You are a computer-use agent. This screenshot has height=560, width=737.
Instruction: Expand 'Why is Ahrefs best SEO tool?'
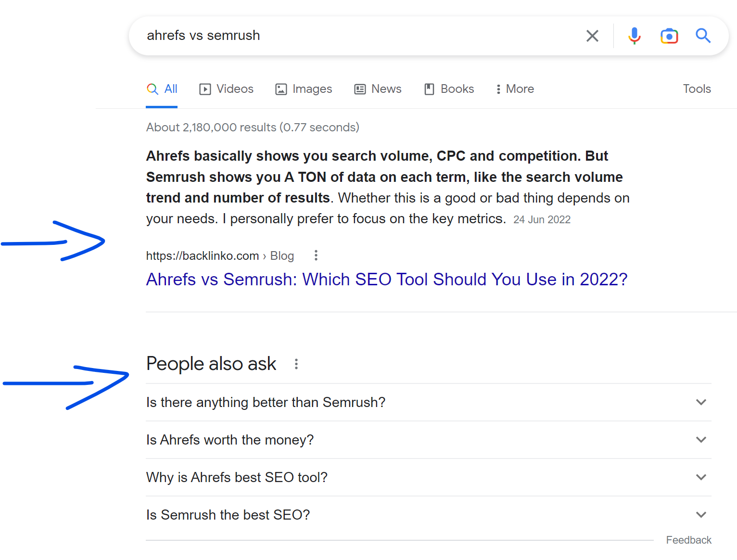tap(701, 477)
